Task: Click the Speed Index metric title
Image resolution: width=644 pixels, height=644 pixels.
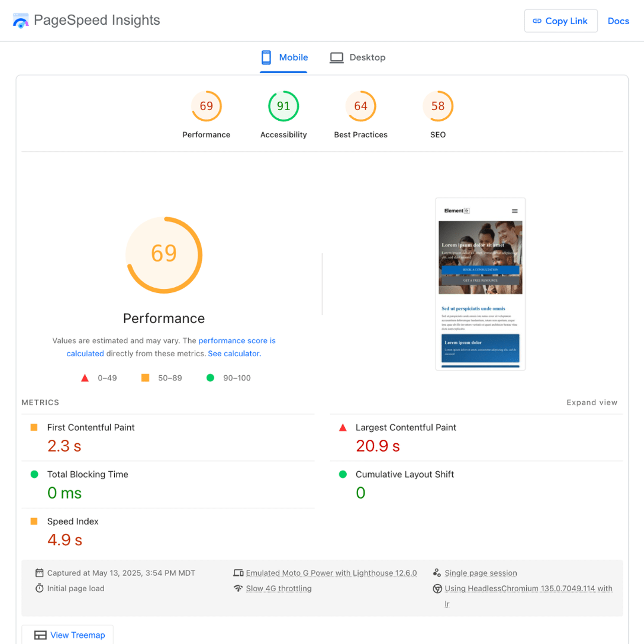Action: (72, 521)
